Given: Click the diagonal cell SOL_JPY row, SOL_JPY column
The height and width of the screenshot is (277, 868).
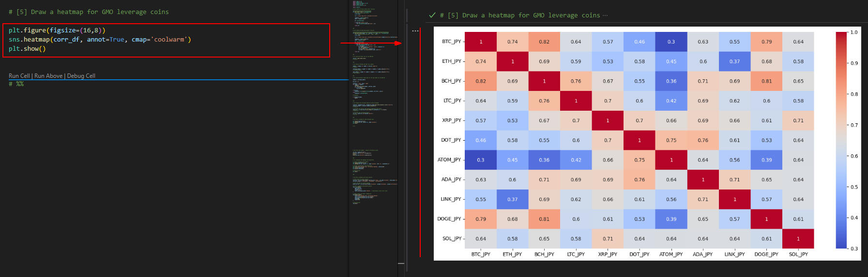Looking at the screenshot, I should pos(798,239).
